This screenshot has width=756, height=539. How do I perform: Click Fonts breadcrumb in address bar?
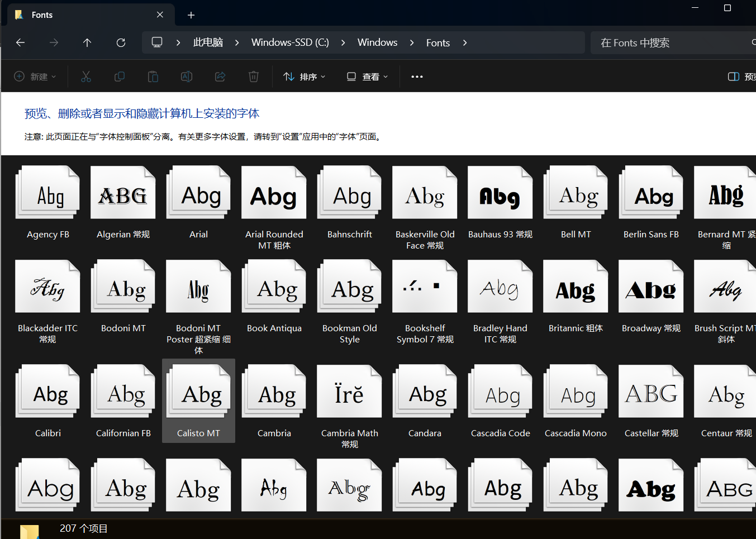pos(438,42)
